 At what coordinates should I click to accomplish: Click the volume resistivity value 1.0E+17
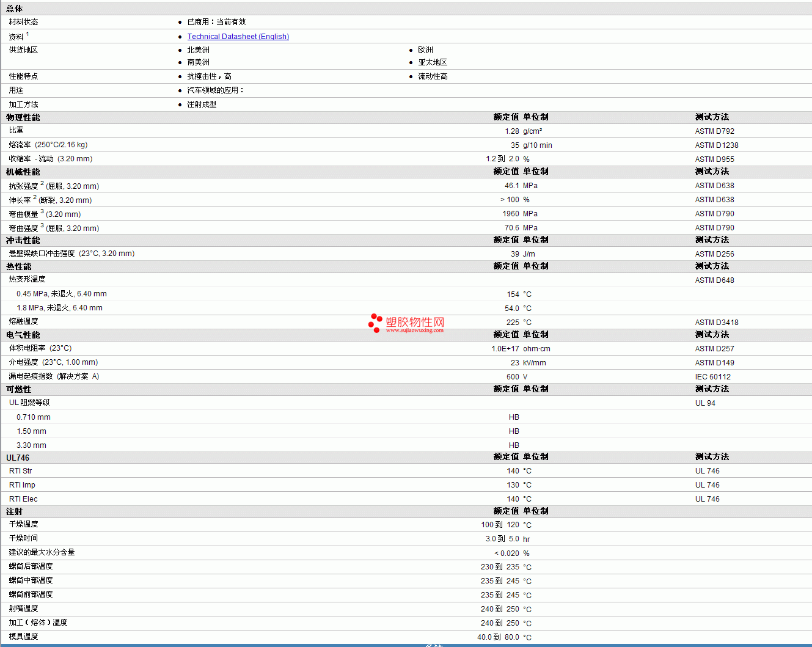pyautogui.click(x=505, y=349)
